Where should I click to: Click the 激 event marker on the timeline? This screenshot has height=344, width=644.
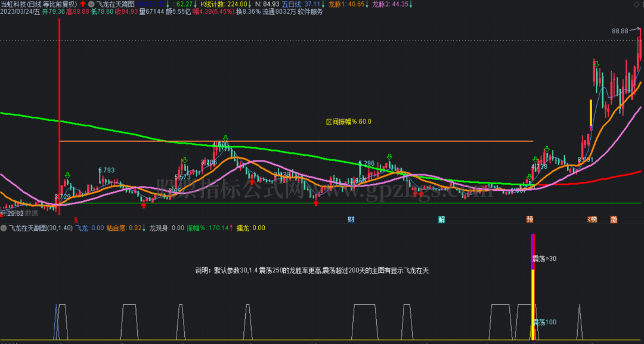tap(614, 219)
